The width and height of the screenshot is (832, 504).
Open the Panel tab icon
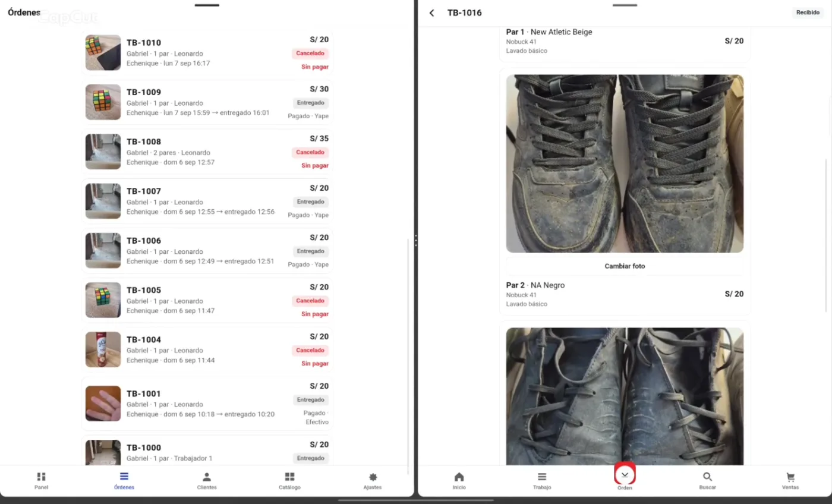tap(41, 477)
